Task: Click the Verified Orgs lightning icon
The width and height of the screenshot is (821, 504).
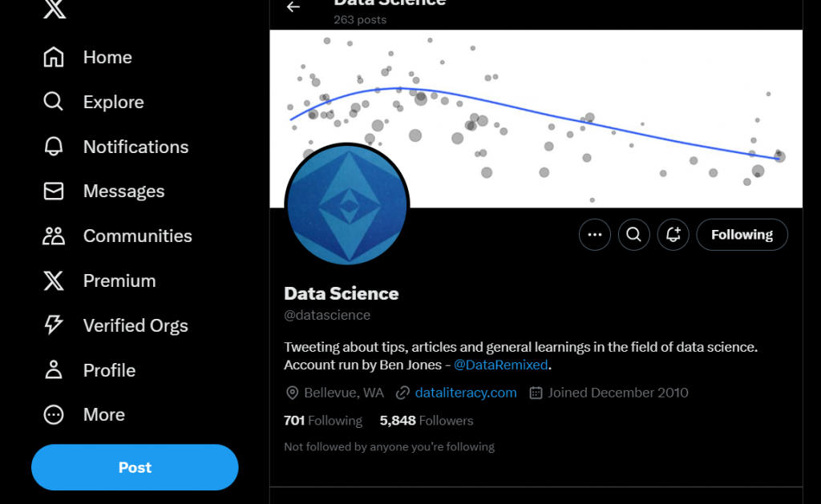Action: coord(54,325)
